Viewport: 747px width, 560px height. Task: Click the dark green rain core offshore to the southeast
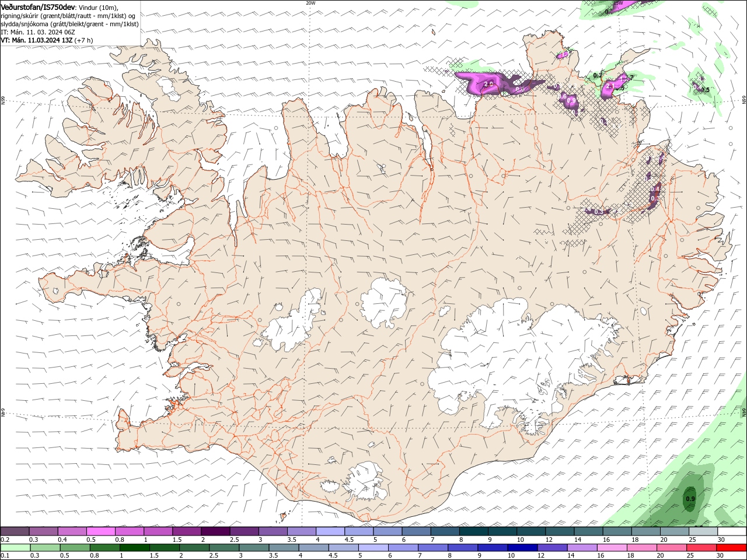[691, 499]
